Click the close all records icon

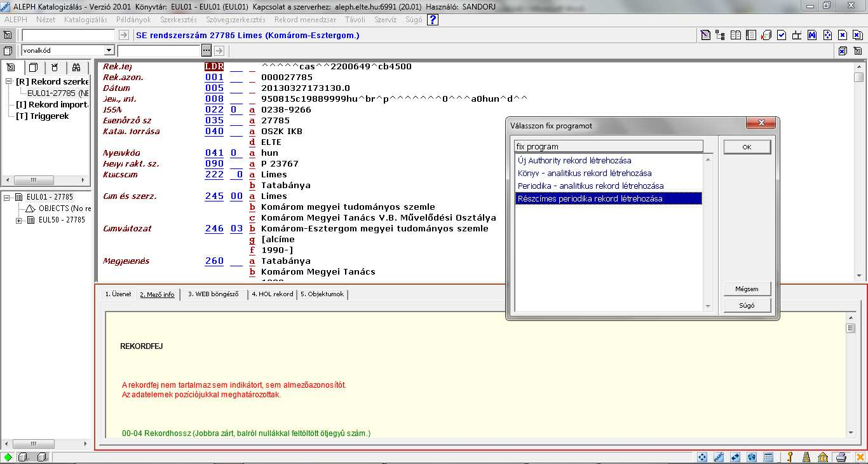coord(858,35)
